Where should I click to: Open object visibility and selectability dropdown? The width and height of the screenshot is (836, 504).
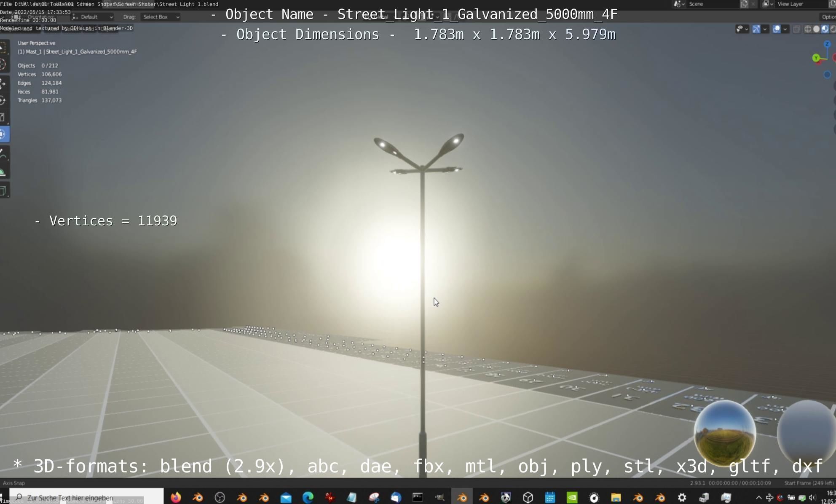(742, 29)
